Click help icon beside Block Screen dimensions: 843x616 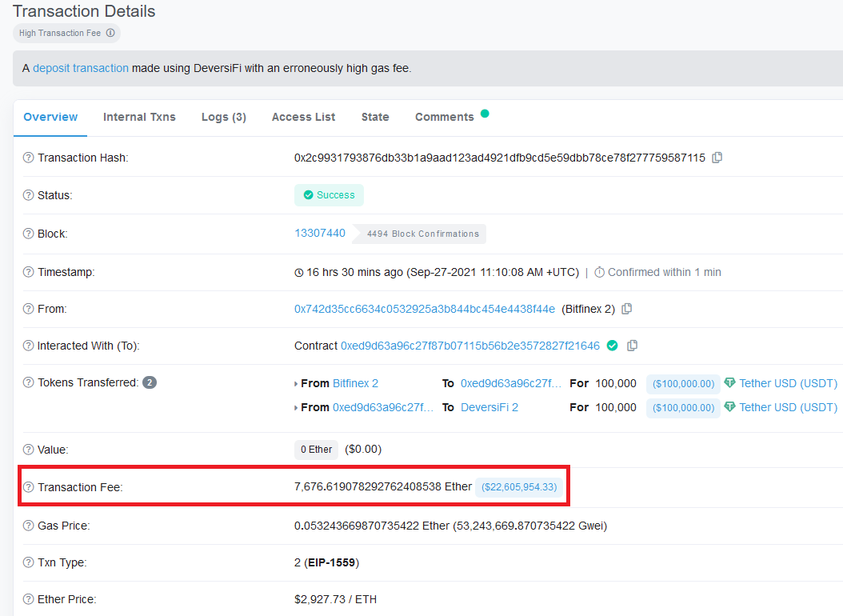point(29,234)
